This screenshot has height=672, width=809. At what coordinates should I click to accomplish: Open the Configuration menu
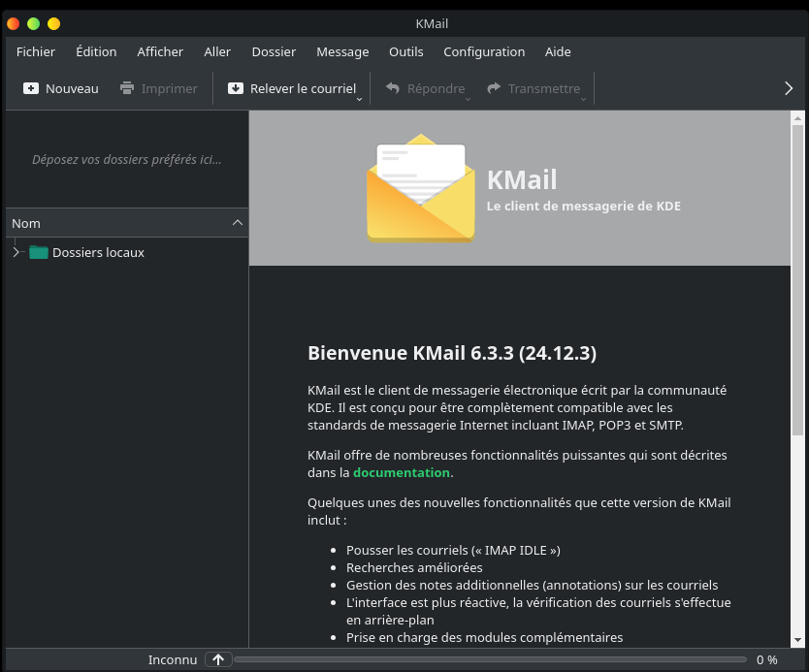point(484,51)
